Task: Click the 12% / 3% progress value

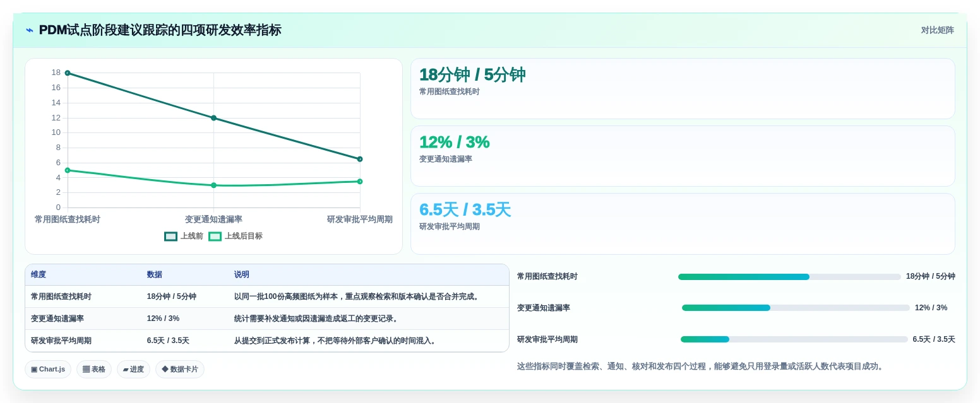Action: coord(931,308)
